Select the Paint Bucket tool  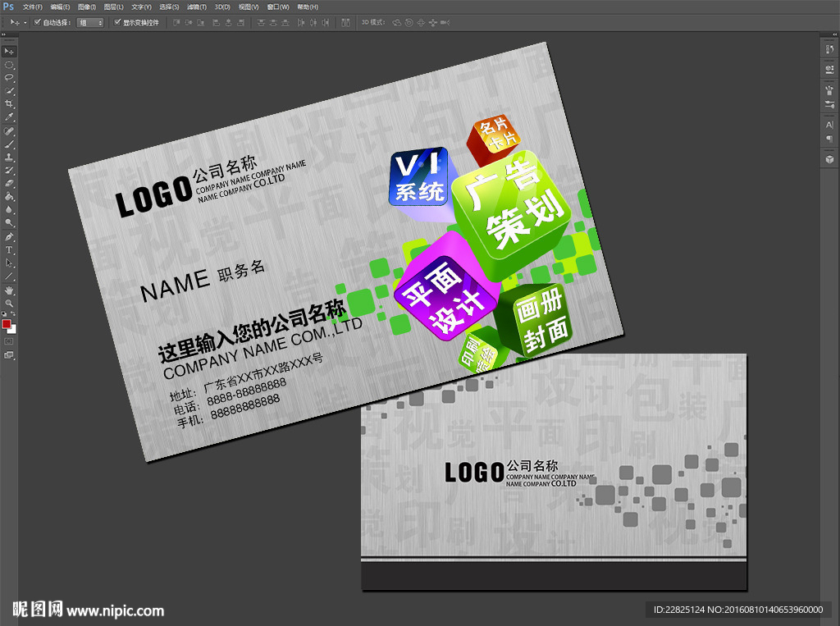[x=9, y=197]
